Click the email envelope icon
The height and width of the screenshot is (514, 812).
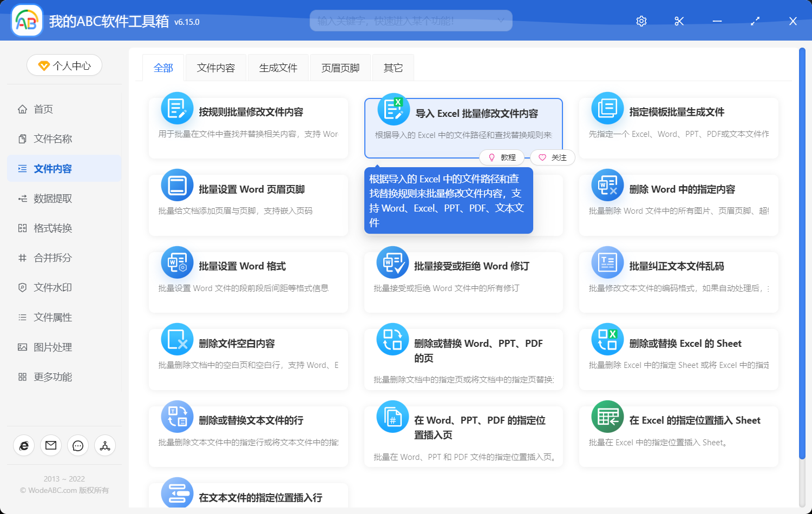click(x=51, y=445)
